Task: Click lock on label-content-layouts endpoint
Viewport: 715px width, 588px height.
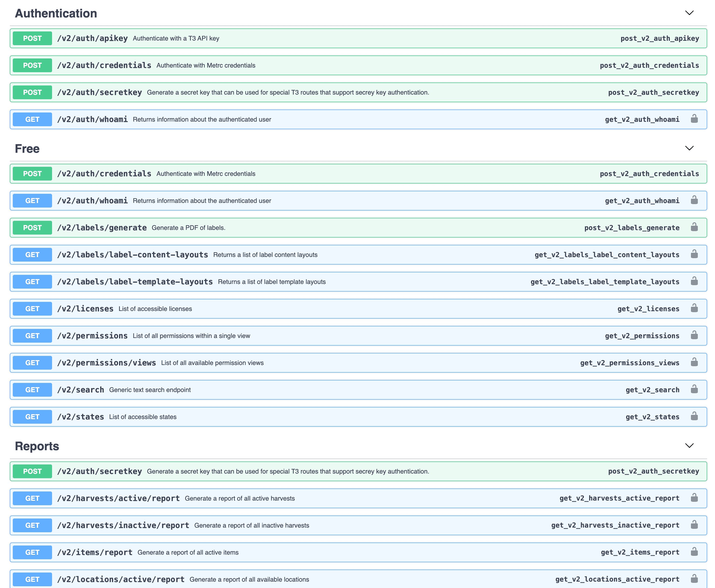Action: tap(694, 254)
